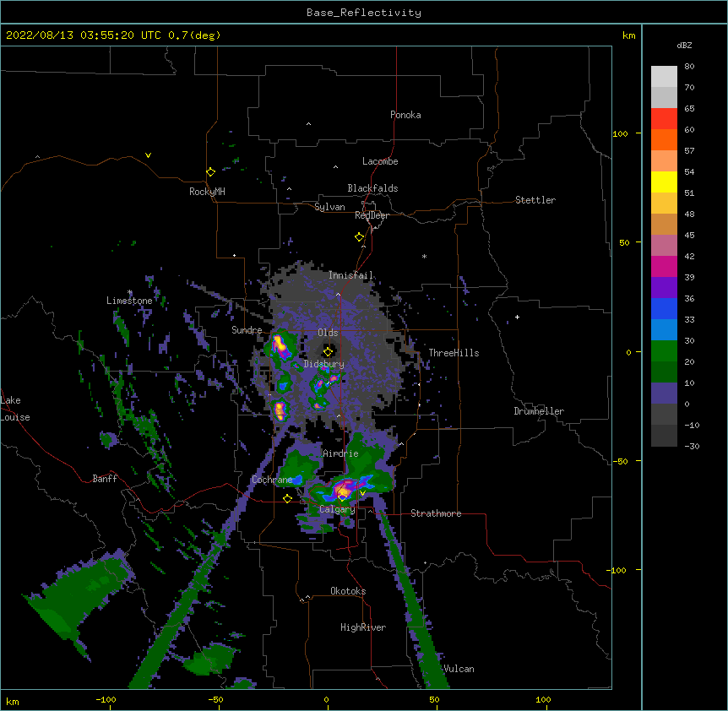Click the yellow diamond marker below Cochrane
This screenshot has height=711, width=728.
287,499
